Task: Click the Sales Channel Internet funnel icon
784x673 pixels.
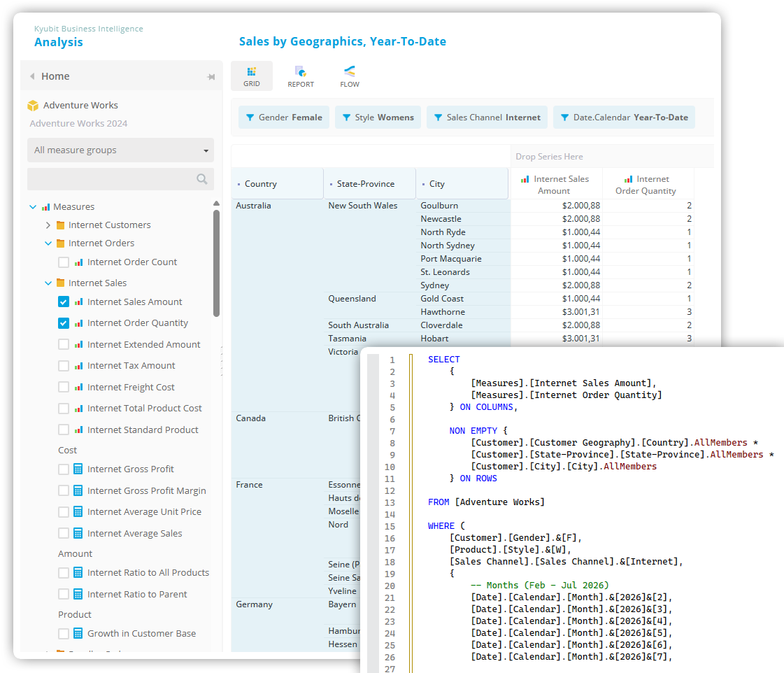Action: coord(438,118)
